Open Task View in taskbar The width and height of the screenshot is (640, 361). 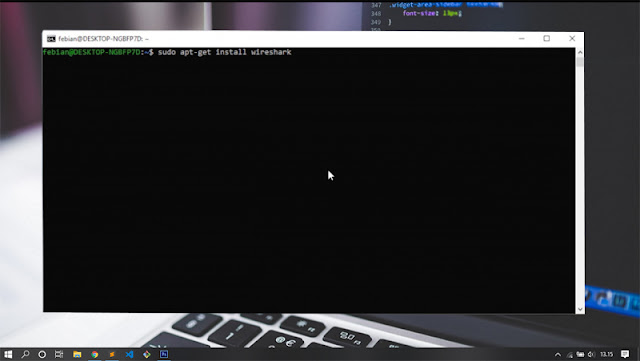pyautogui.click(x=59, y=354)
